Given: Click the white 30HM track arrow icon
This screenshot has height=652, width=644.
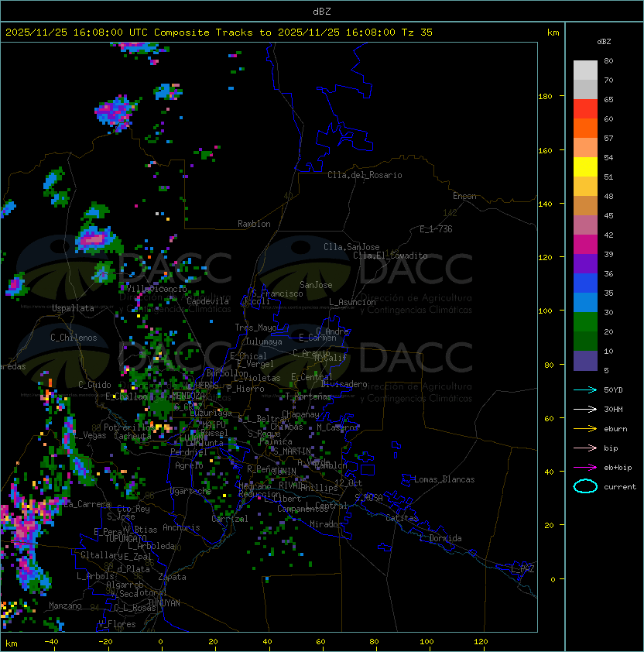Looking at the screenshot, I should click(x=585, y=409).
